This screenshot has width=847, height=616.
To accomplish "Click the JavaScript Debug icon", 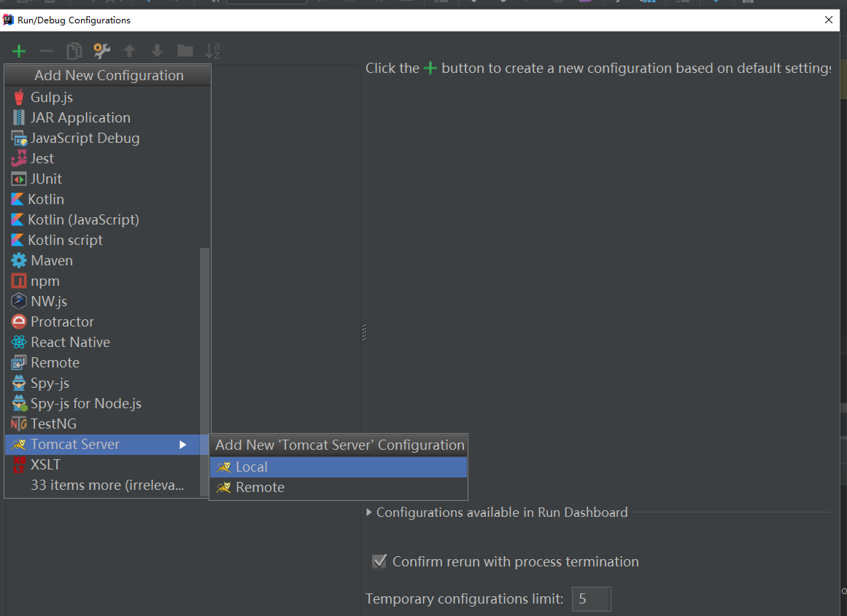I will (19, 139).
